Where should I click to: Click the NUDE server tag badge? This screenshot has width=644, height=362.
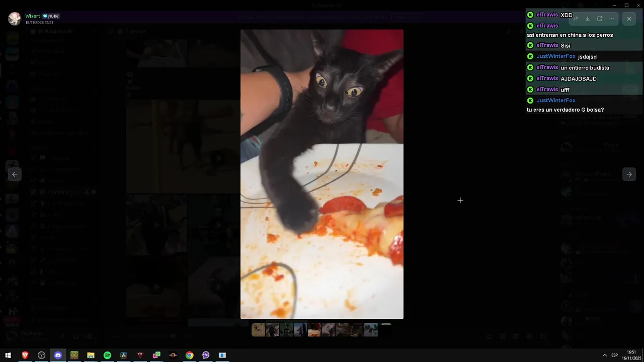click(x=51, y=16)
